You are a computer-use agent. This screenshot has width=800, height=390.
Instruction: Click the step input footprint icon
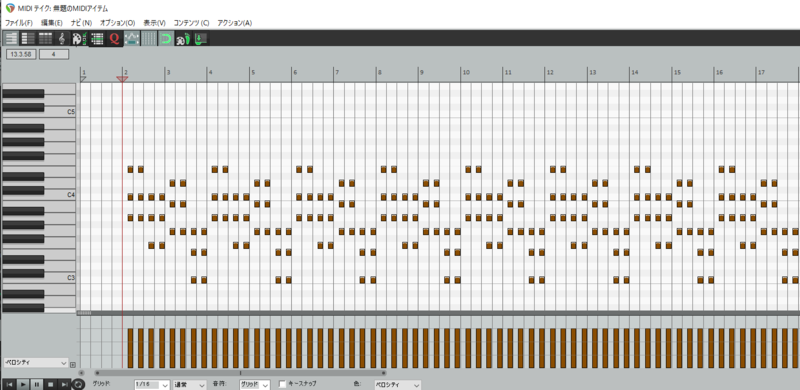183,38
